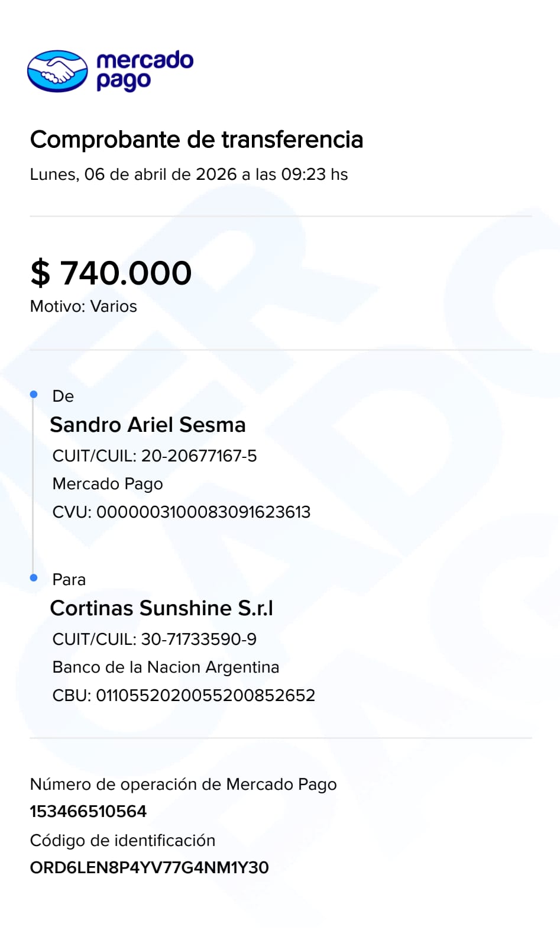560x930 pixels.
Task: Select recipient Cortinas Sunshine S.r.l
Action: 161,608
